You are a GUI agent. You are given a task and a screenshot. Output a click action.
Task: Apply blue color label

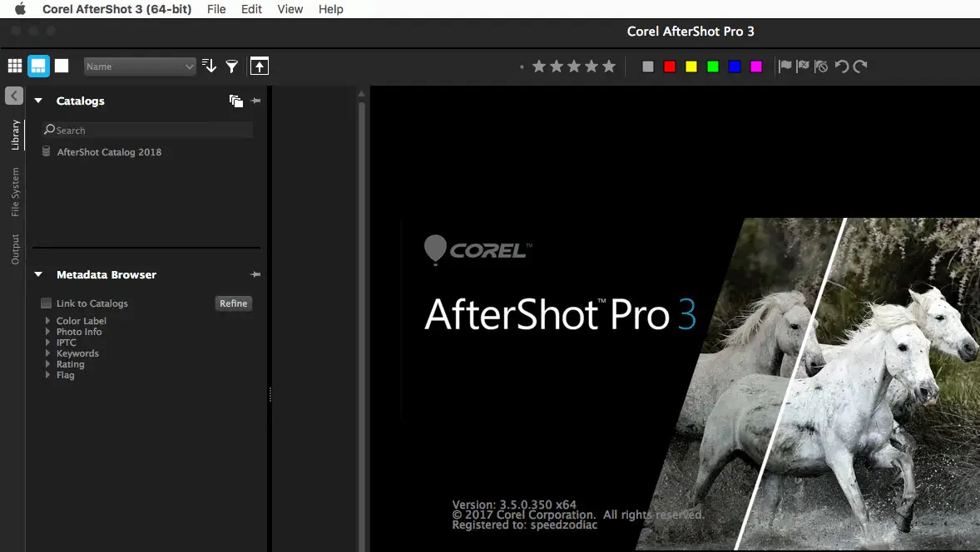tap(735, 67)
